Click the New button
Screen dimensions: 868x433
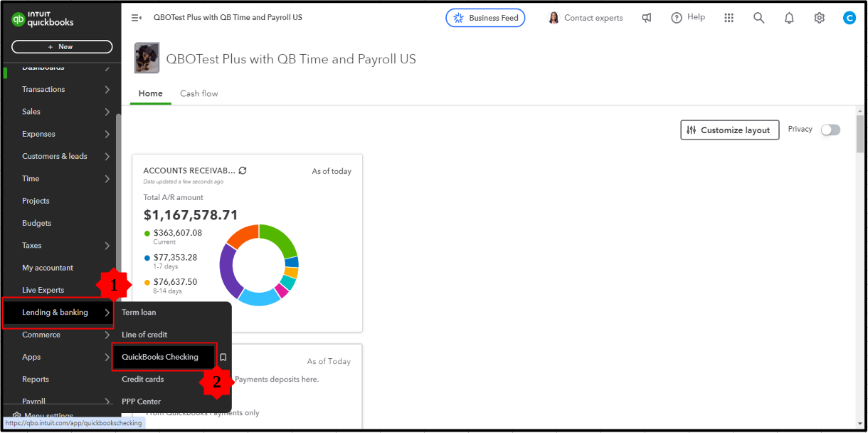(61, 46)
